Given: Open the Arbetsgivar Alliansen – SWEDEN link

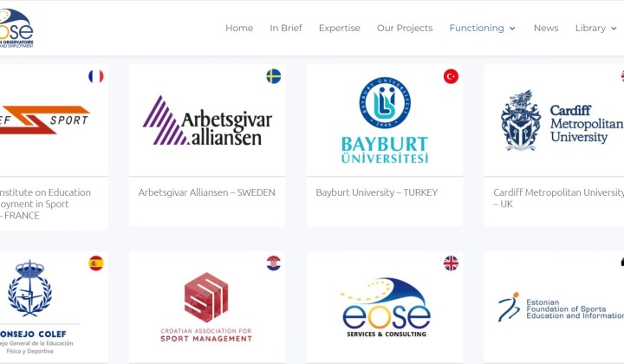Looking at the screenshot, I should (x=206, y=192).
